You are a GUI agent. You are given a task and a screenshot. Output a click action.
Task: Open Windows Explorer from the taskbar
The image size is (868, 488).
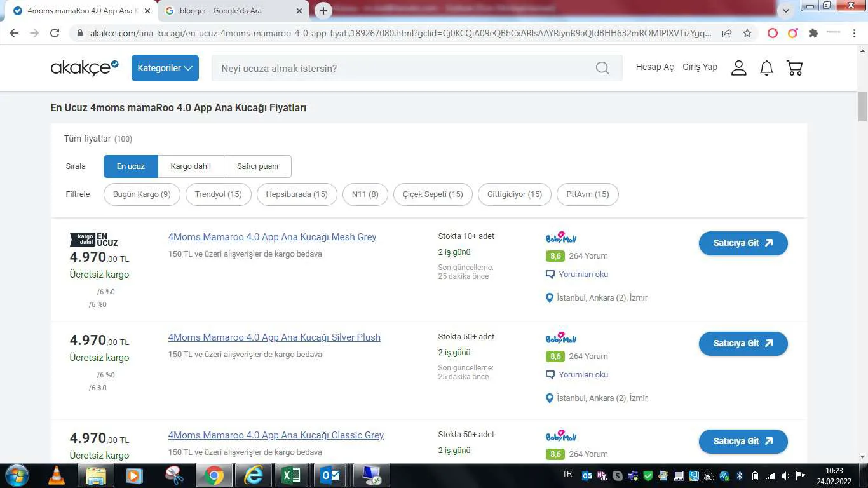(x=95, y=475)
